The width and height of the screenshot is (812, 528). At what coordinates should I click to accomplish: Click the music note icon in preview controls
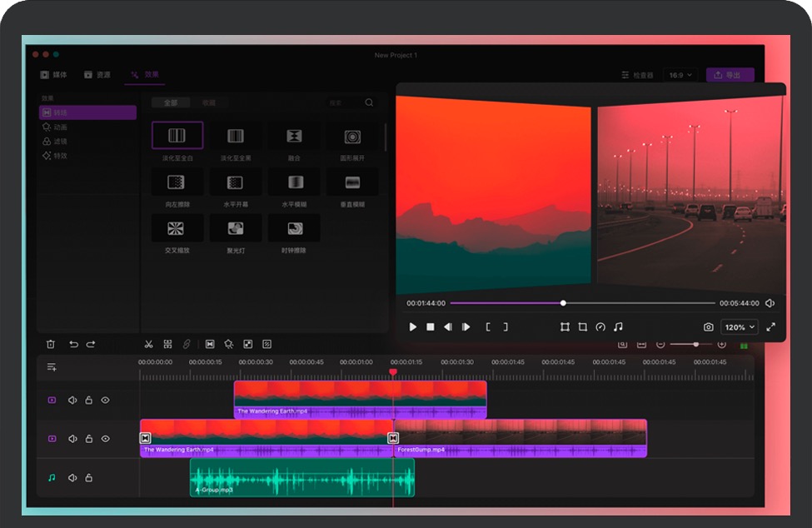[618, 327]
